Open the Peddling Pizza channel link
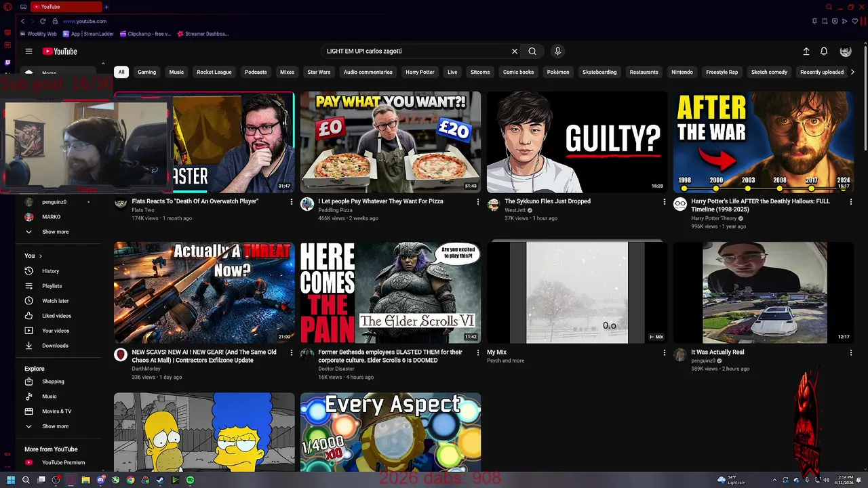 pos(335,210)
